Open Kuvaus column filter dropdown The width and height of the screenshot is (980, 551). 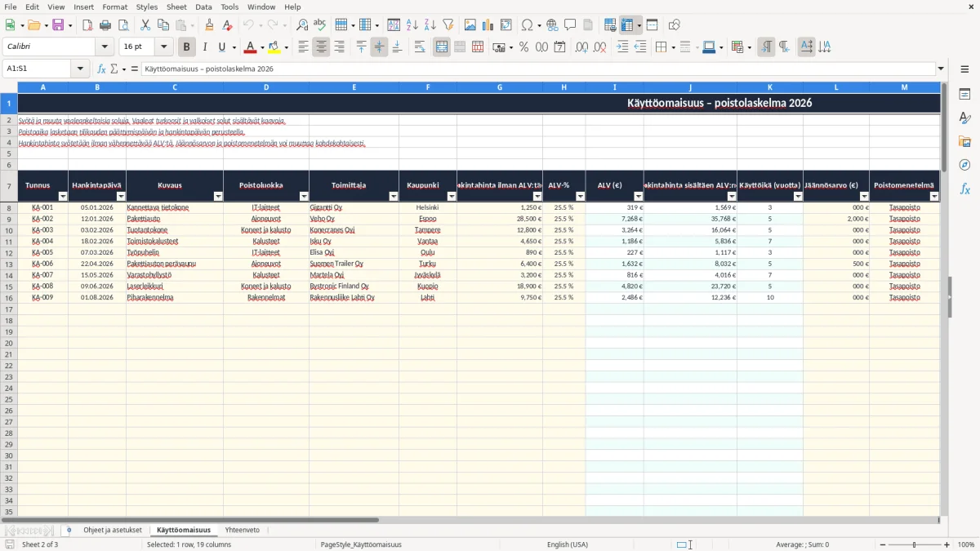(x=218, y=197)
